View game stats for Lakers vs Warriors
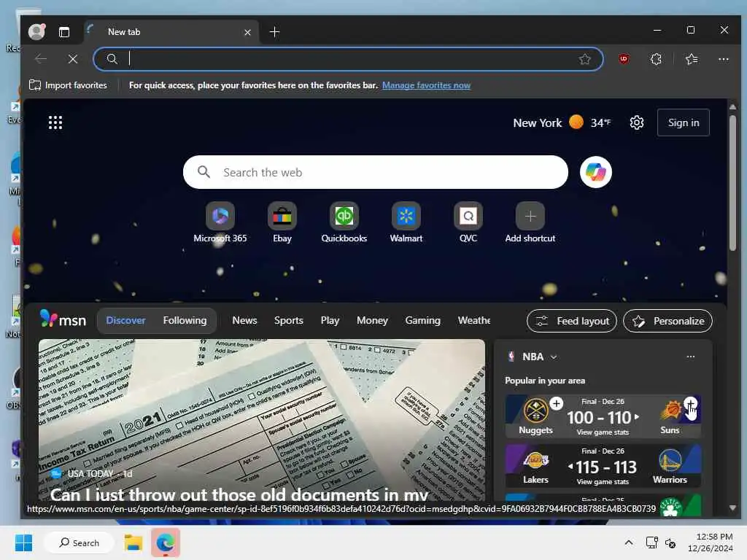Image resolution: width=747 pixels, height=560 pixels. tap(603, 482)
